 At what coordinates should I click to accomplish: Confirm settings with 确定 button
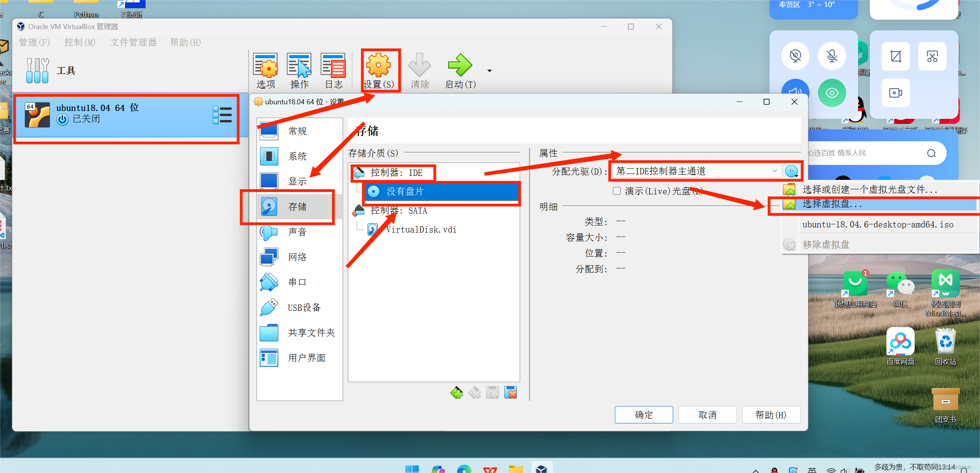644,415
